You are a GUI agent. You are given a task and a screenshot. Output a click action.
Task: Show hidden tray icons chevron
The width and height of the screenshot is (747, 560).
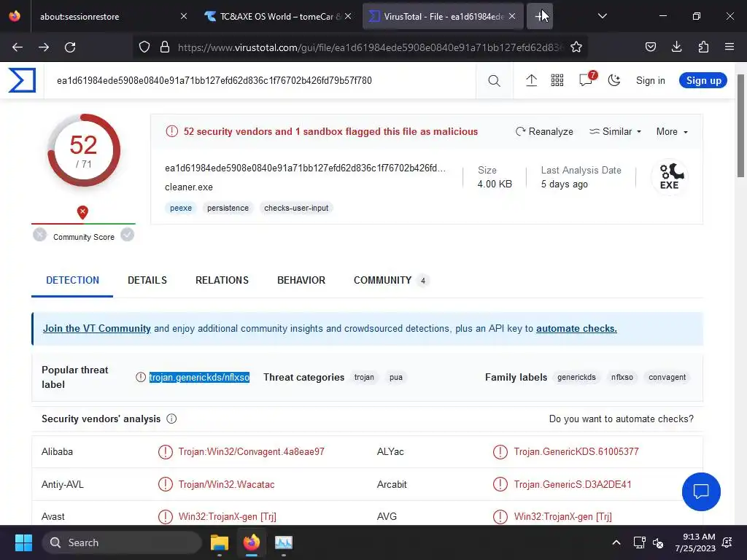[616, 542]
